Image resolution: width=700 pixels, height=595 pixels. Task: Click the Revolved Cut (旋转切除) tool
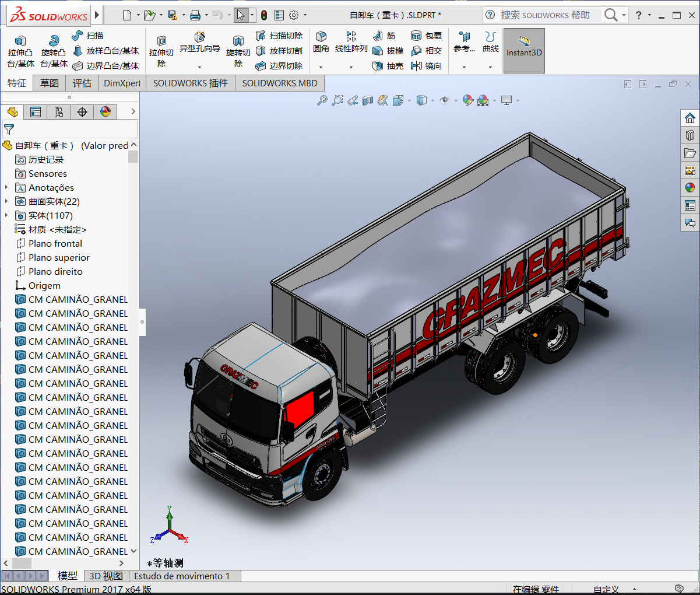pyautogui.click(x=238, y=51)
